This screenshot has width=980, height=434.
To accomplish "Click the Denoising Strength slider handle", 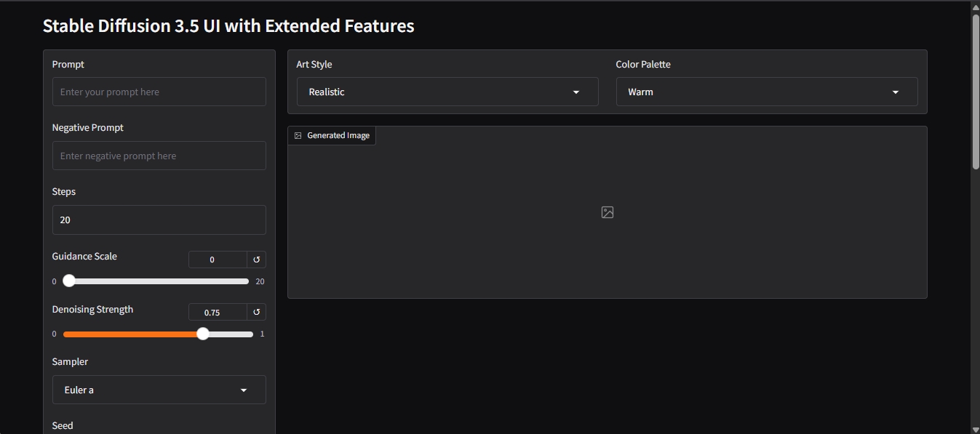I will pyautogui.click(x=203, y=334).
